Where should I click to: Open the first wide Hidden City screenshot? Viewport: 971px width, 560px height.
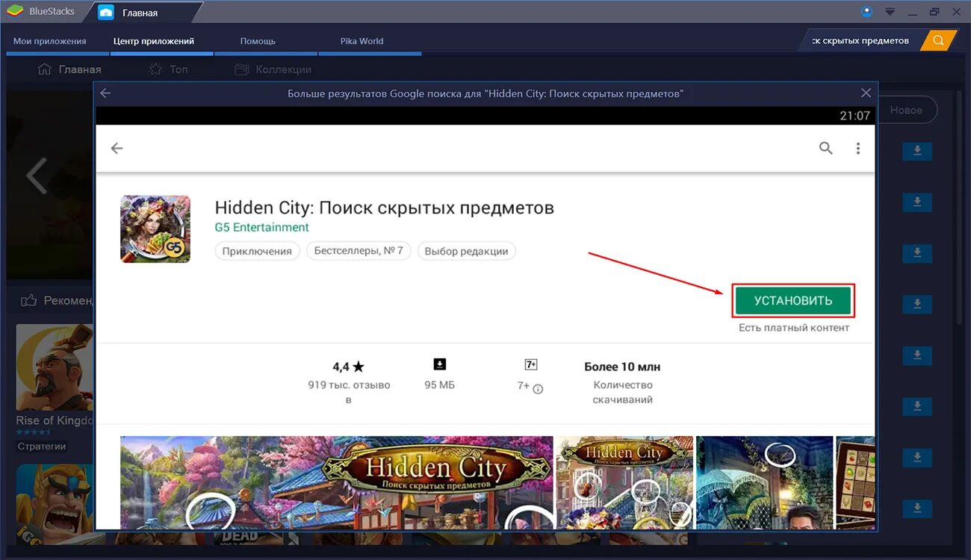click(337, 482)
